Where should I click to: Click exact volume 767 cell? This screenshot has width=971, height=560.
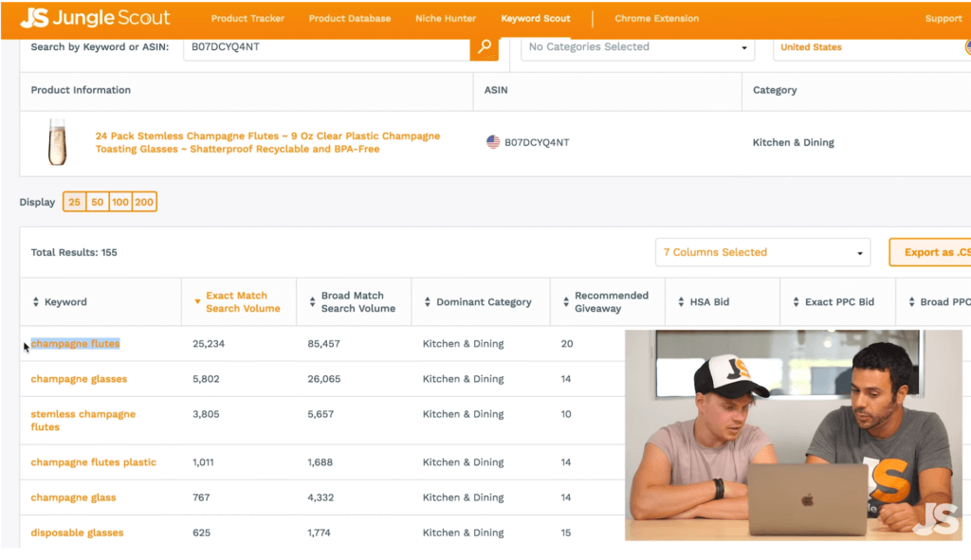201,497
